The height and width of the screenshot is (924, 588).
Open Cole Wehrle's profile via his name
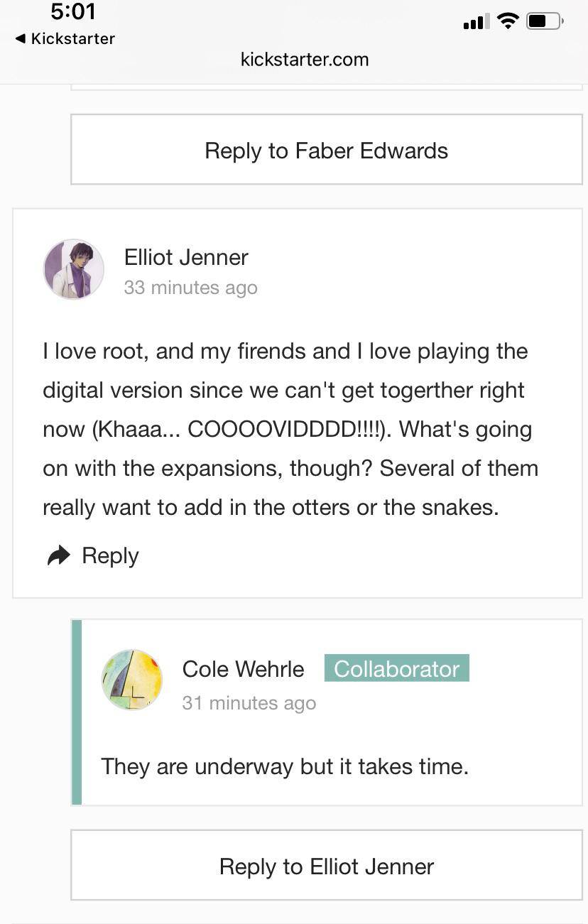tap(243, 668)
